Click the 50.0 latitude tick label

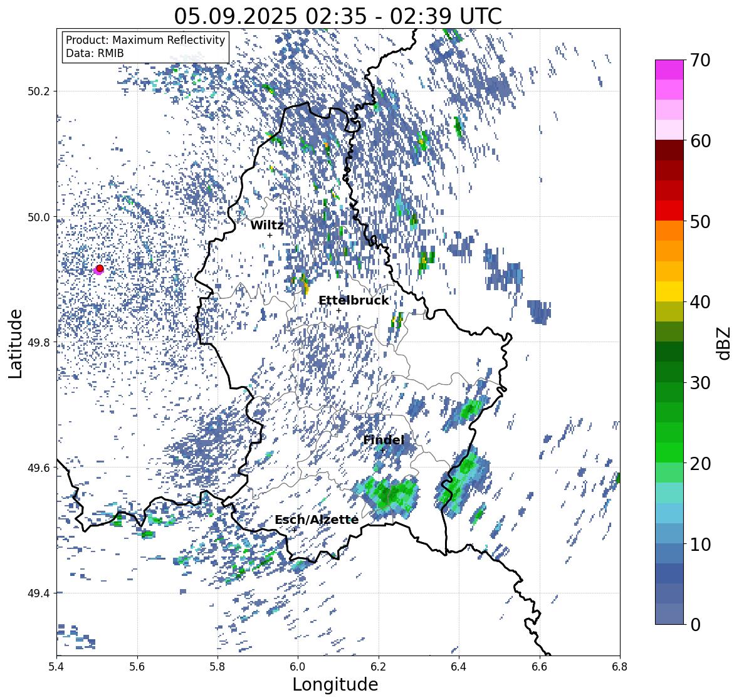point(39,217)
